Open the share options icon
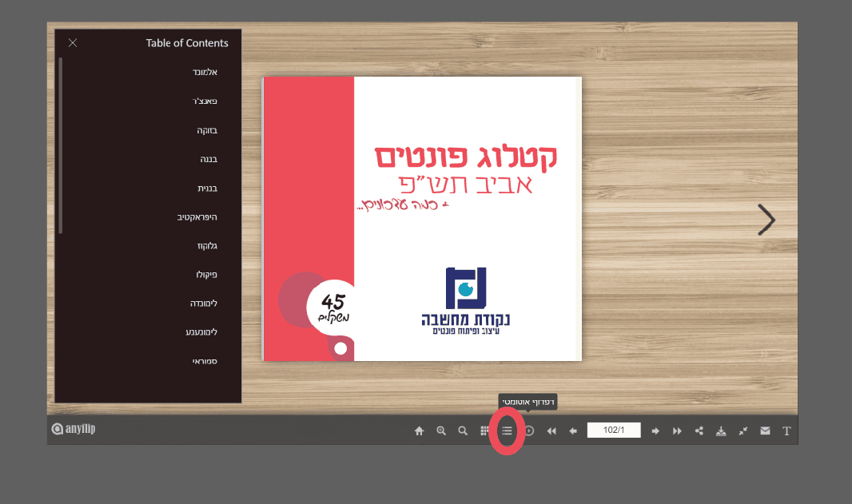Viewport: 852px width, 504px height. tap(699, 431)
